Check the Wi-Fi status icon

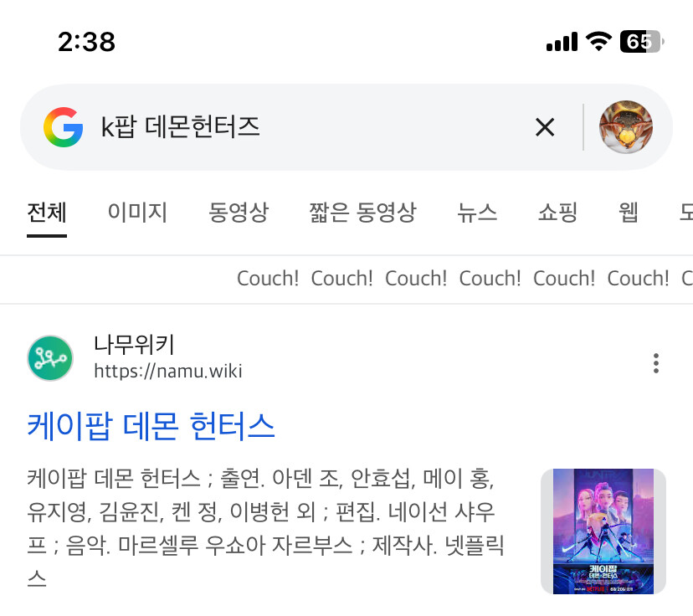598,42
